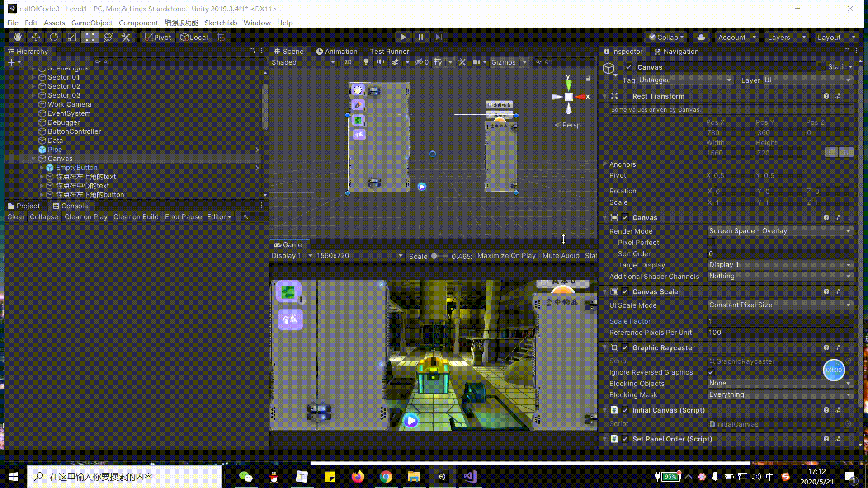Click Maximize On Play button
The image size is (868, 488).
(x=506, y=256)
